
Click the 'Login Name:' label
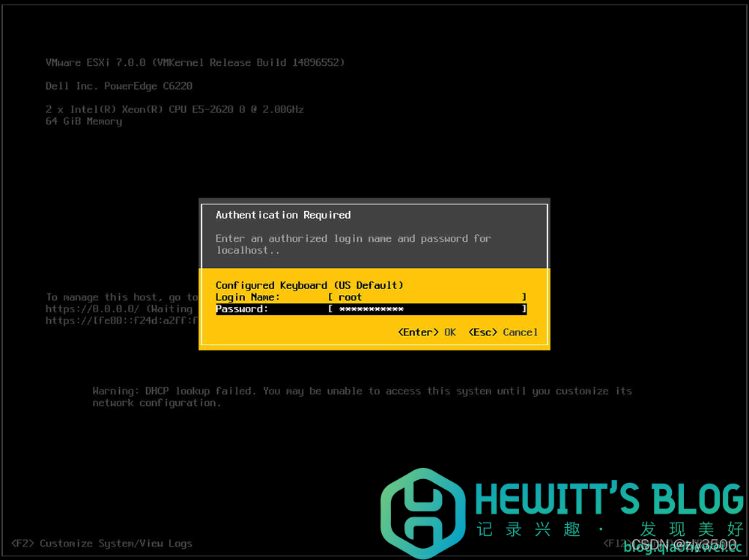[x=247, y=297]
